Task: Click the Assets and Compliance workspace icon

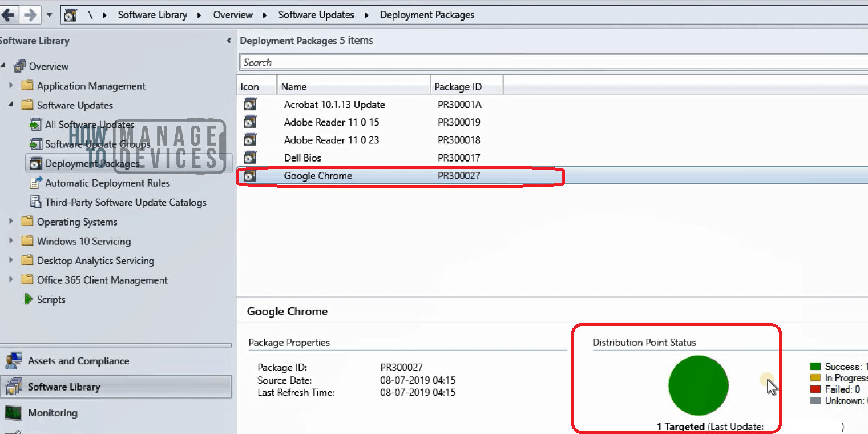Action: coord(14,361)
